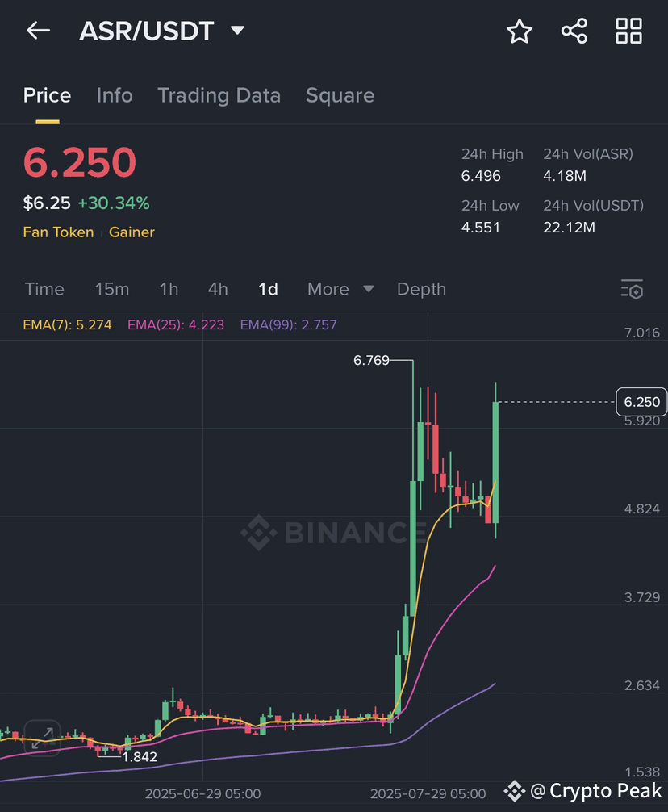Tap the 6.769 high price label

click(371, 360)
